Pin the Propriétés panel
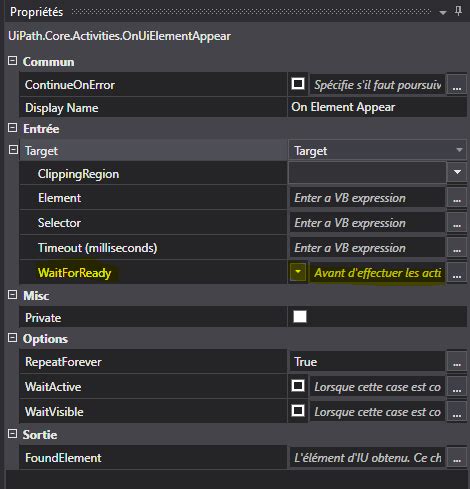Viewport: 470px width, 489px height. [x=459, y=11]
